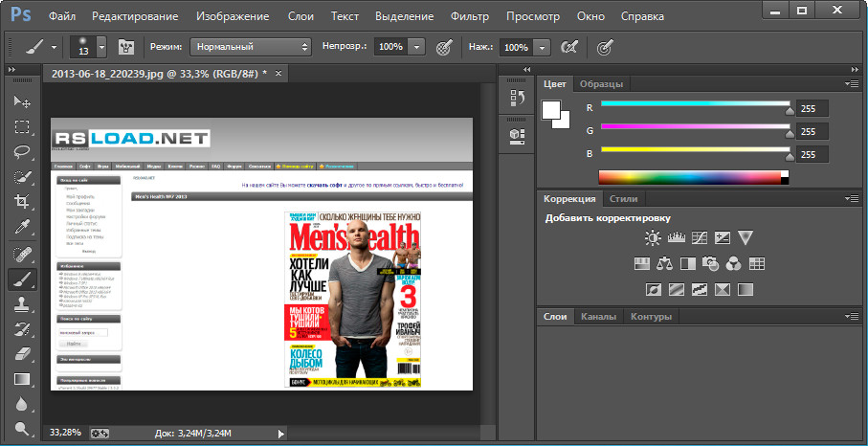Select the History Brush tool
The width and height of the screenshot is (868, 446).
(x=22, y=328)
